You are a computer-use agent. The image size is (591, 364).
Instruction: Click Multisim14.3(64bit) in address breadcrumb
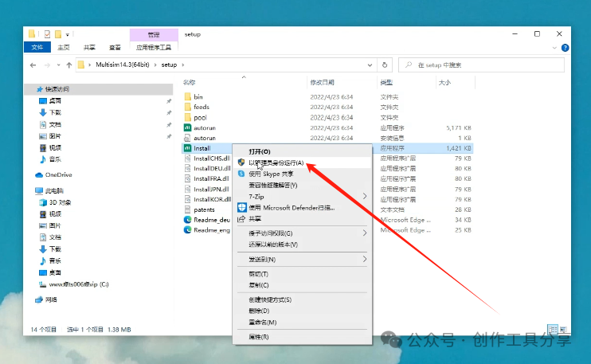[x=123, y=65]
